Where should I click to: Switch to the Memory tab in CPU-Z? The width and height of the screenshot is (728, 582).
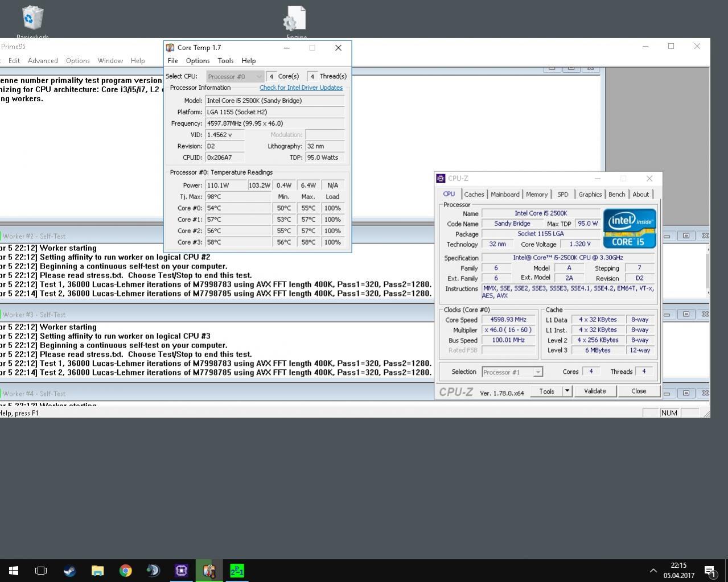[537, 195]
